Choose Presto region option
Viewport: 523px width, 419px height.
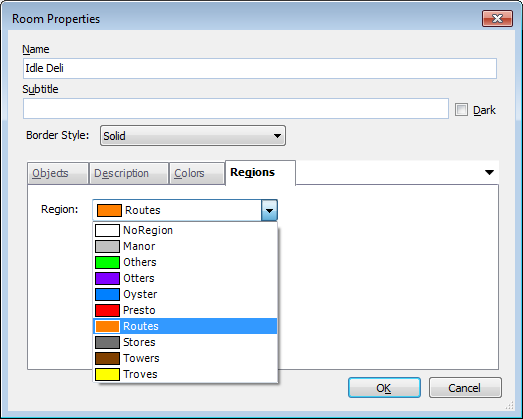pyautogui.click(x=185, y=310)
